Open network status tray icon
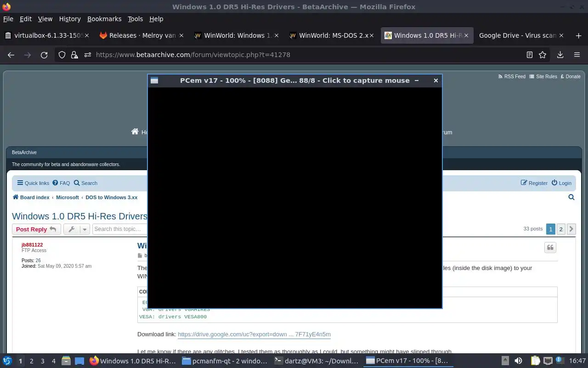The width and height of the screenshot is (588, 368). (548, 361)
